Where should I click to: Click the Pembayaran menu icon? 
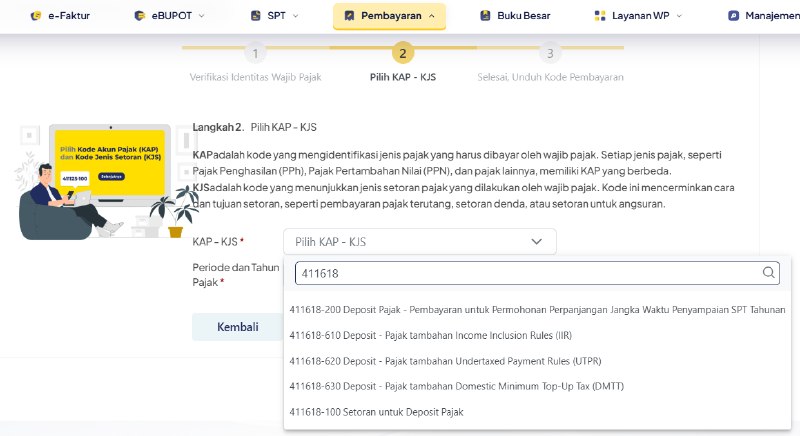[x=349, y=16]
